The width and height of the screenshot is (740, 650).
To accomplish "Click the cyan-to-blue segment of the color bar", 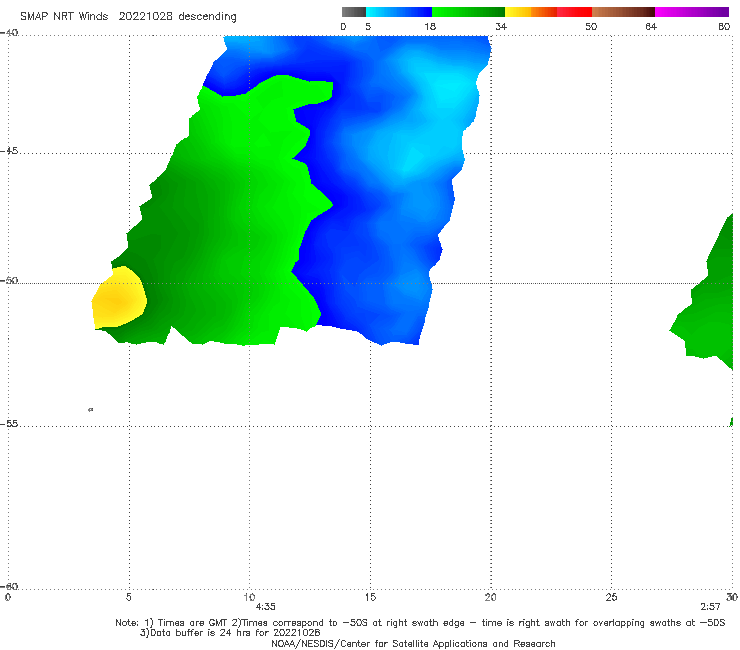I will [399, 12].
